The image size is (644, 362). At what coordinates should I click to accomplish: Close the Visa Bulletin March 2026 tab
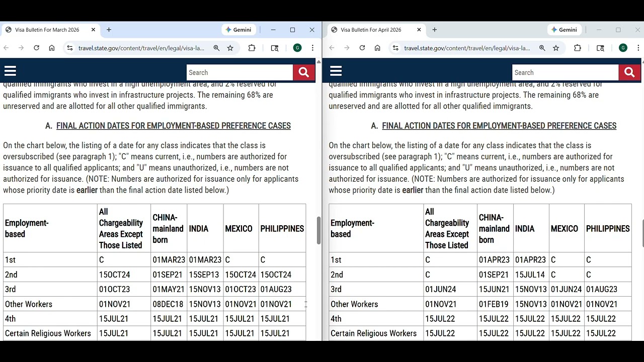(93, 30)
